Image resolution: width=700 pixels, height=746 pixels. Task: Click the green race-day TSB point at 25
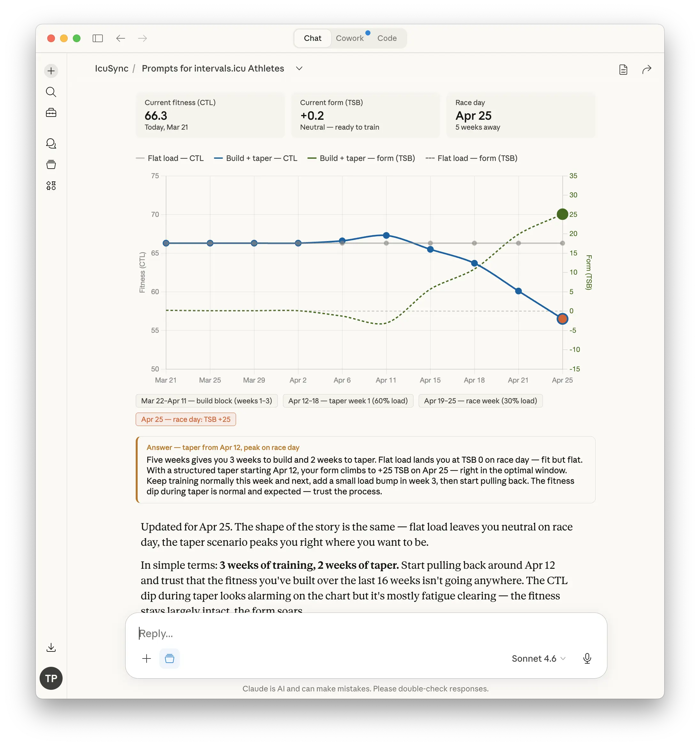tap(562, 214)
